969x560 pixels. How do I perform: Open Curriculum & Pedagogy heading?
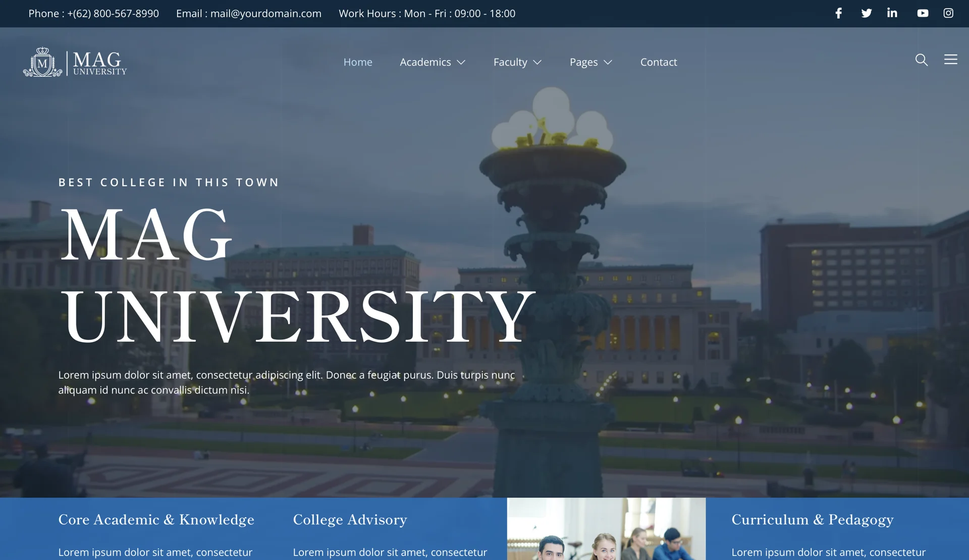[x=813, y=520]
